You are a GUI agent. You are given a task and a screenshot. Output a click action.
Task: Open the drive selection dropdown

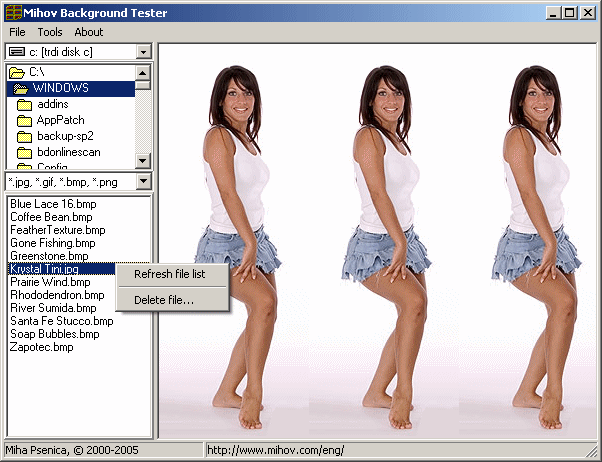143,51
